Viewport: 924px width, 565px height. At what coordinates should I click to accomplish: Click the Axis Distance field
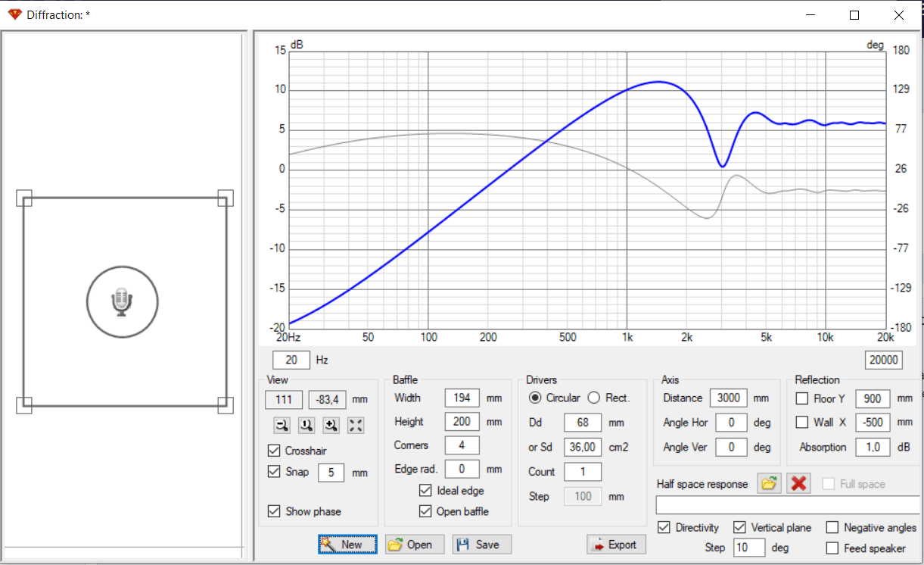[x=729, y=398]
